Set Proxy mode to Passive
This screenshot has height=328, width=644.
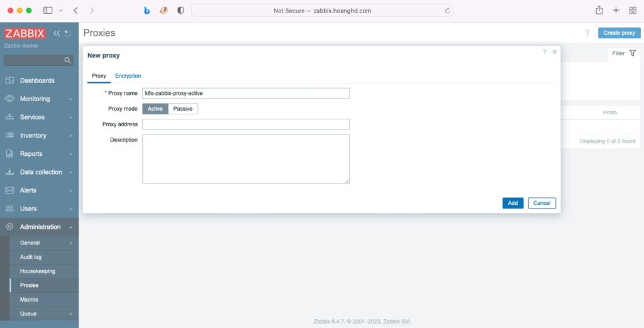(x=183, y=109)
